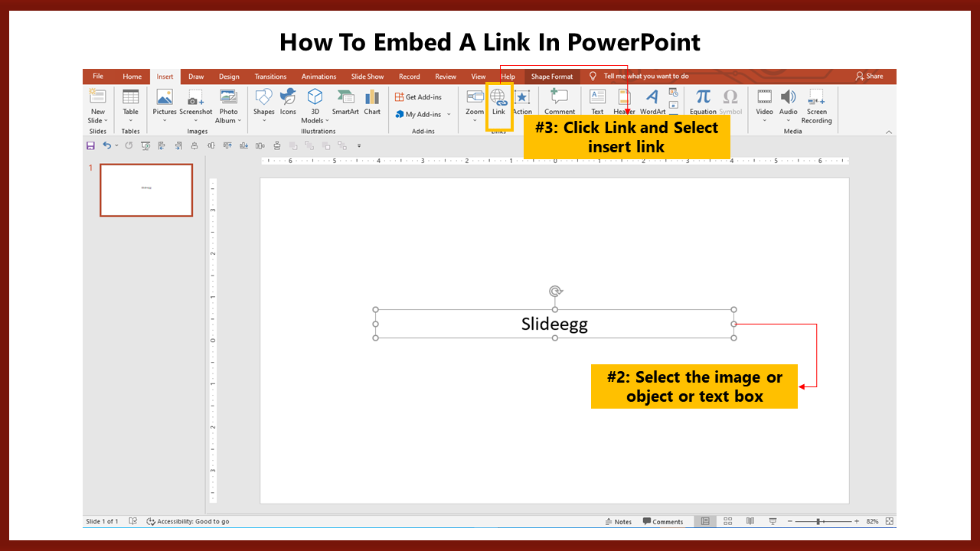
Task: Click the Save icon in quick access toolbar
Action: pos(91,145)
